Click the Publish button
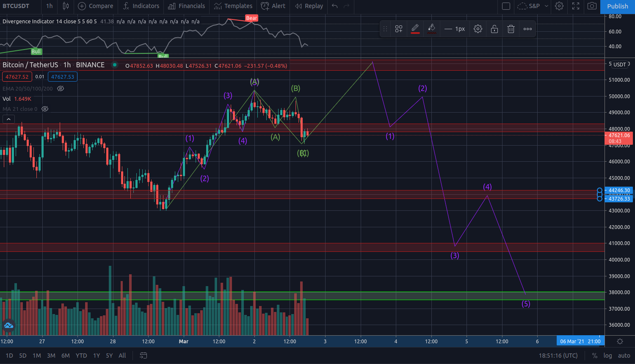The width and height of the screenshot is (635, 364). [618, 6]
